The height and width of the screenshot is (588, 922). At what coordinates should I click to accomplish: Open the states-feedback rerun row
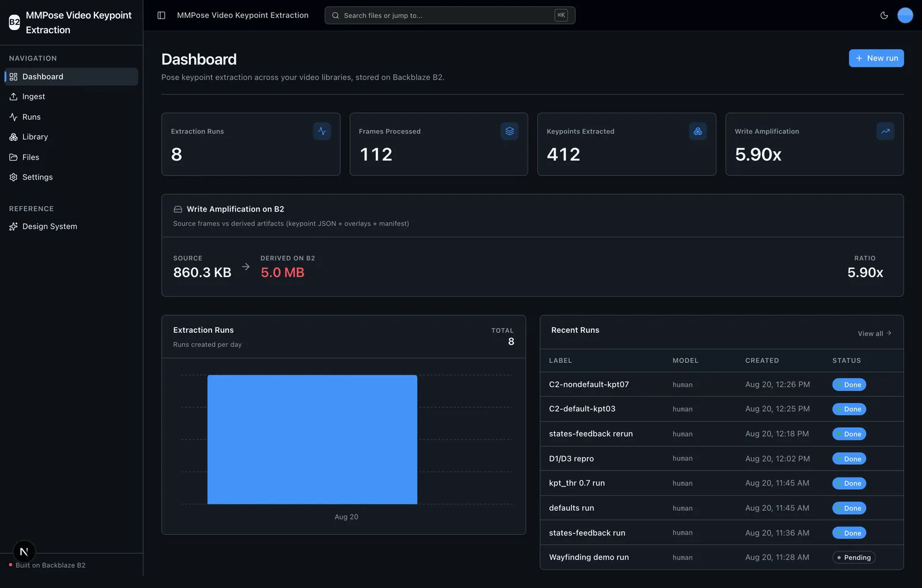[721, 434]
